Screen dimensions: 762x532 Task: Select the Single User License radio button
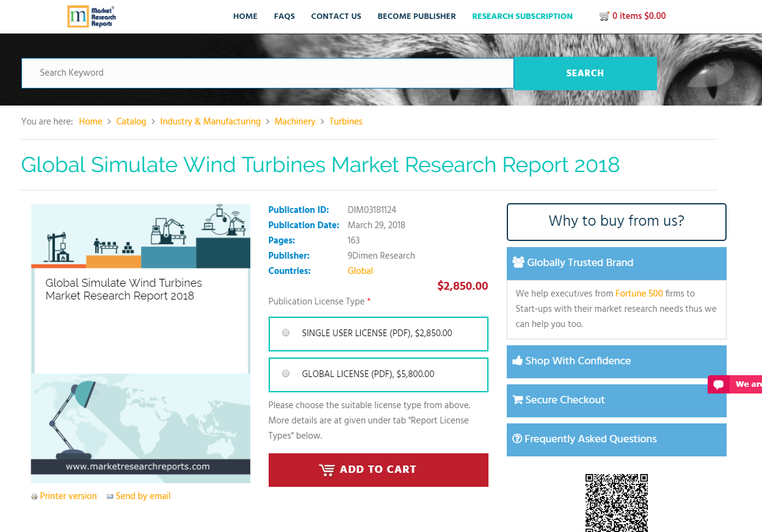point(285,332)
